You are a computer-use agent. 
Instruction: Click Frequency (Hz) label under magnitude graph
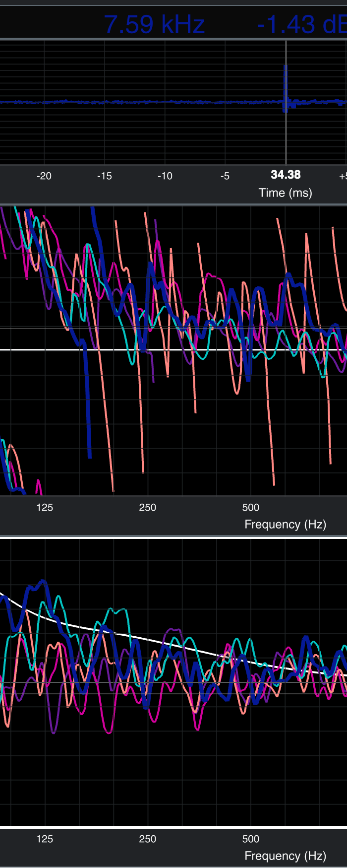coord(286,856)
